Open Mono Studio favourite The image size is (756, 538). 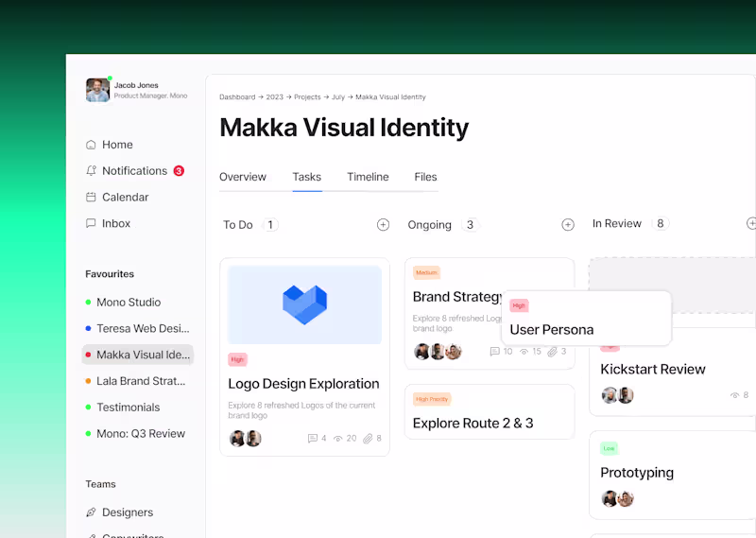129,302
